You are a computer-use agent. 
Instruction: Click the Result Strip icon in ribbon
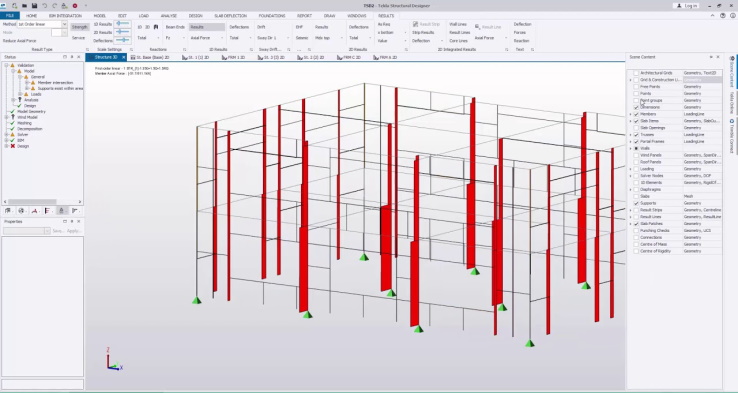tap(416, 24)
